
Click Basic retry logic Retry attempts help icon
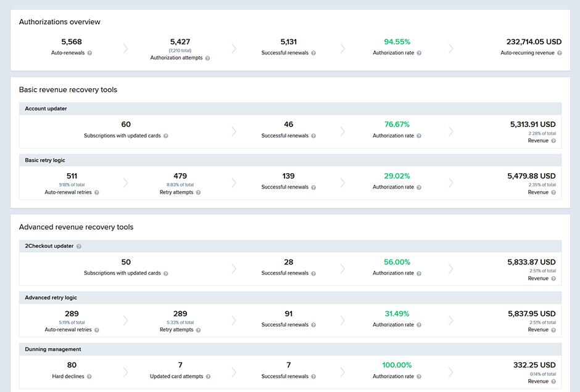198,192
